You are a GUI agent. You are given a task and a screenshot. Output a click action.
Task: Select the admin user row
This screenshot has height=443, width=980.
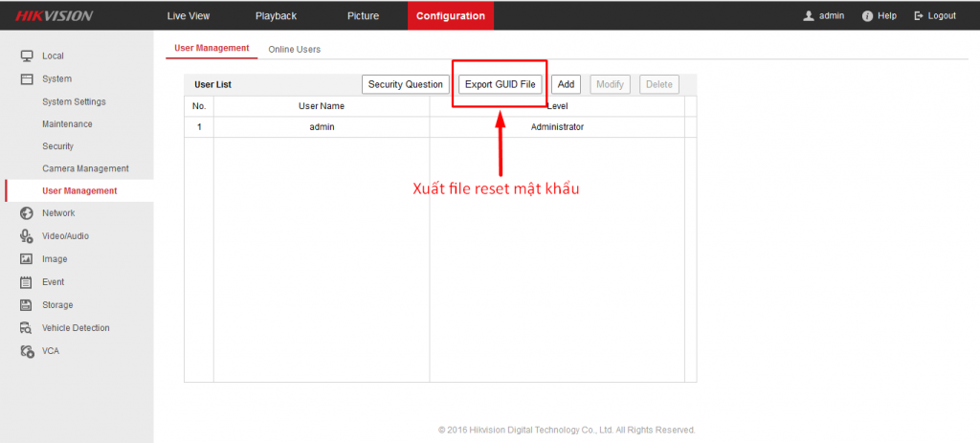coord(322,126)
